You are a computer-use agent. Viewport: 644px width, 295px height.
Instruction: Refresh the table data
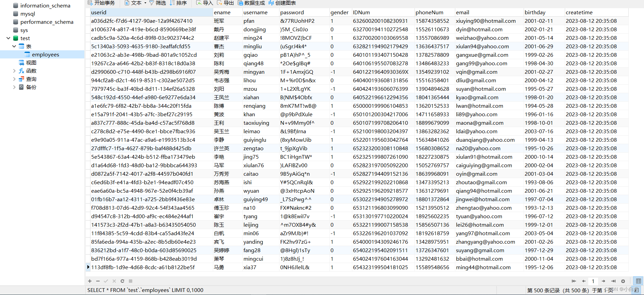coord(122,281)
